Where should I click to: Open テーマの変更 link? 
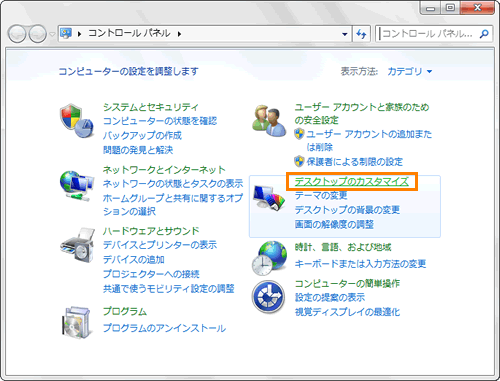click(x=321, y=195)
